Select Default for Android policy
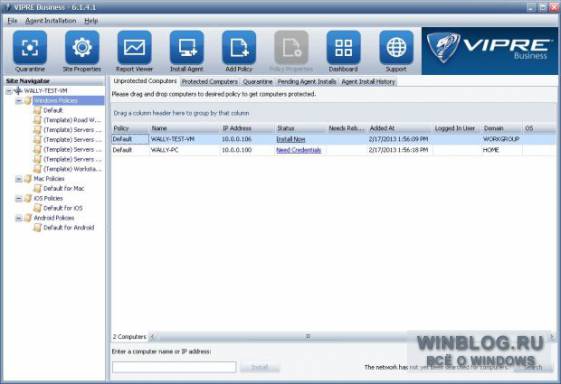The height and width of the screenshot is (384, 561). click(x=69, y=228)
